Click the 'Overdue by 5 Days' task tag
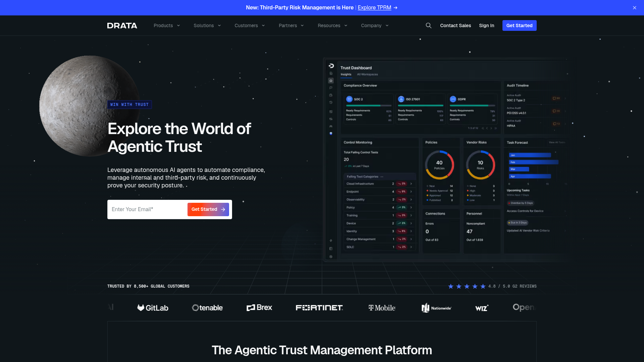644x362 pixels. (520, 203)
